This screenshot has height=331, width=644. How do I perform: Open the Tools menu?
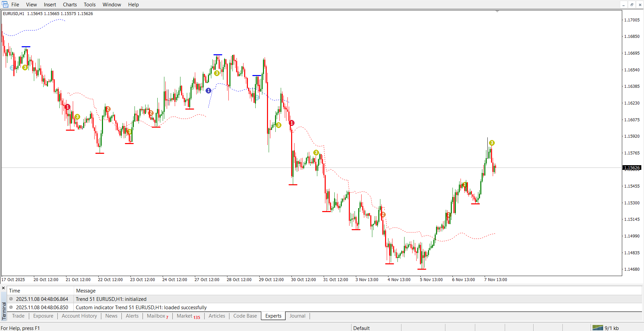point(90,5)
